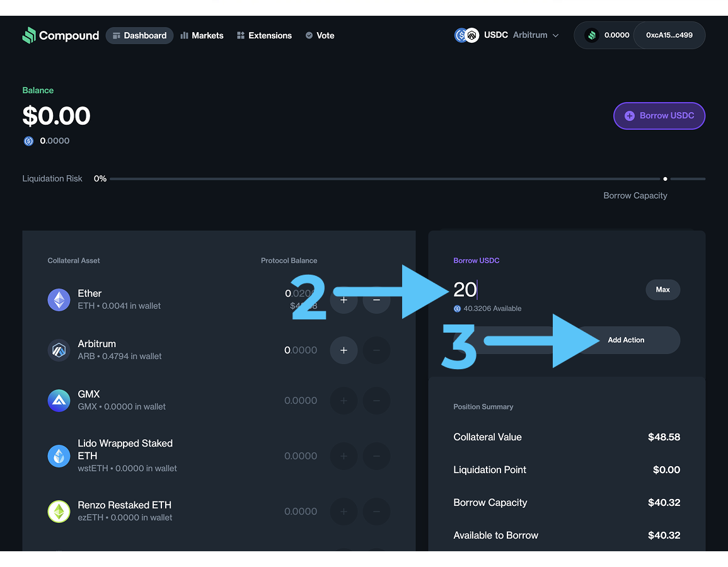The image size is (728, 567).
Task: Click the Borrow USDC button
Action: tap(659, 116)
